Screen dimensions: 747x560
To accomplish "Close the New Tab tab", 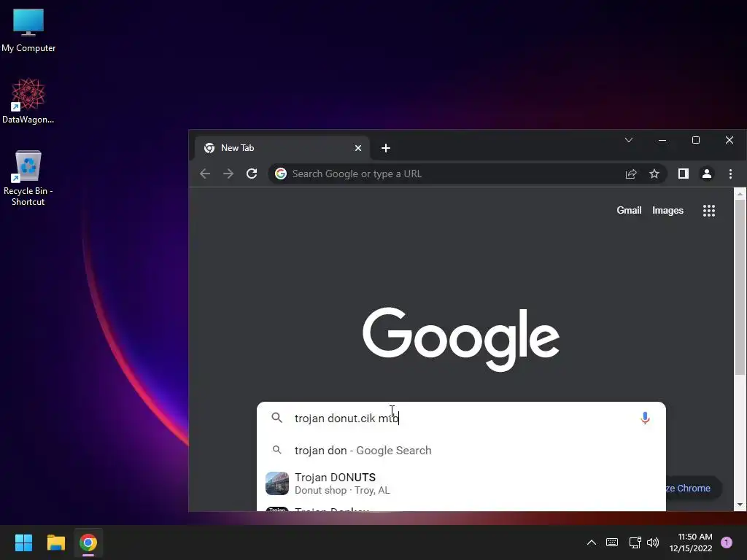I will pyautogui.click(x=358, y=148).
